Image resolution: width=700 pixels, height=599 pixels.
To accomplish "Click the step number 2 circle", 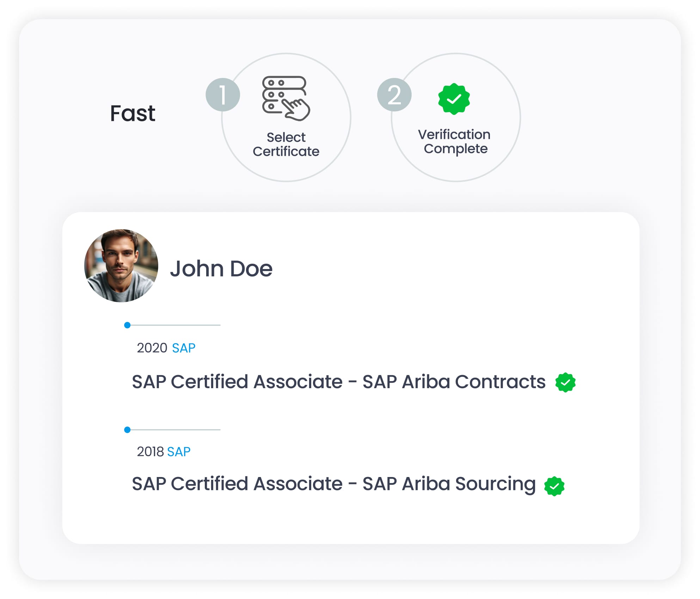I will [x=394, y=95].
